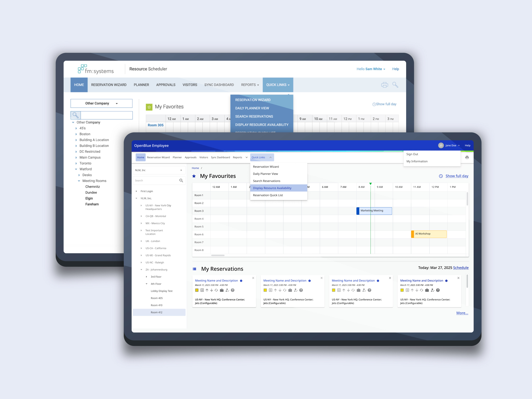
Task: Click the My Favourites star icon
Action: (x=194, y=176)
